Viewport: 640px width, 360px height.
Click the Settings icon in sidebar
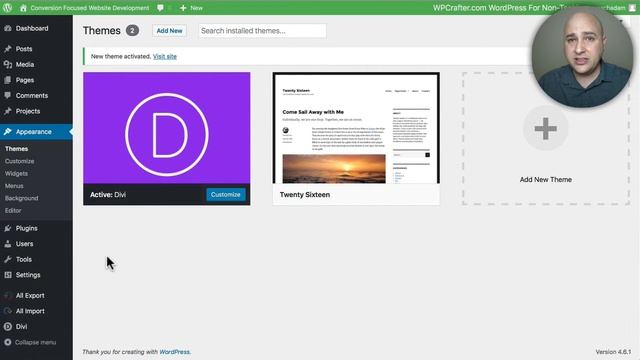(8, 275)
